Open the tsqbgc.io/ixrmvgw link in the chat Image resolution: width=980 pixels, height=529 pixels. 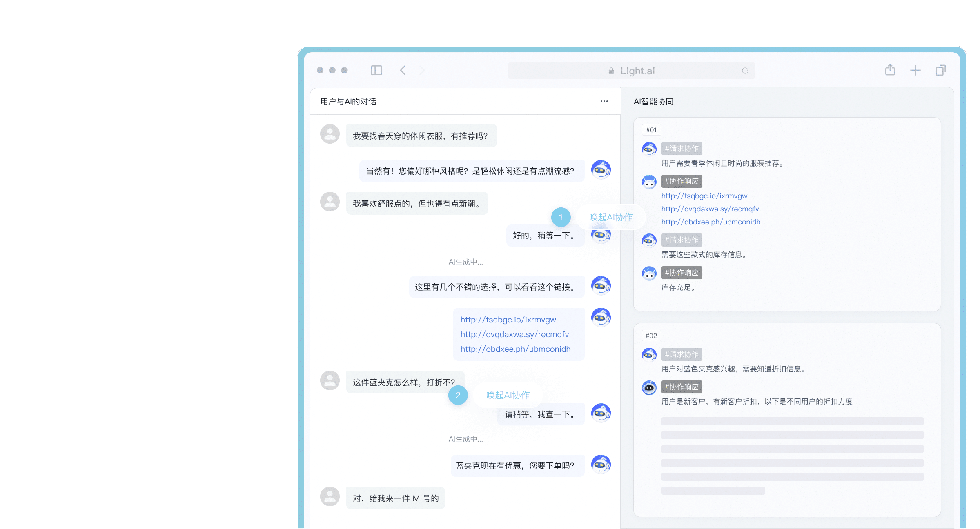click(508, 320)
